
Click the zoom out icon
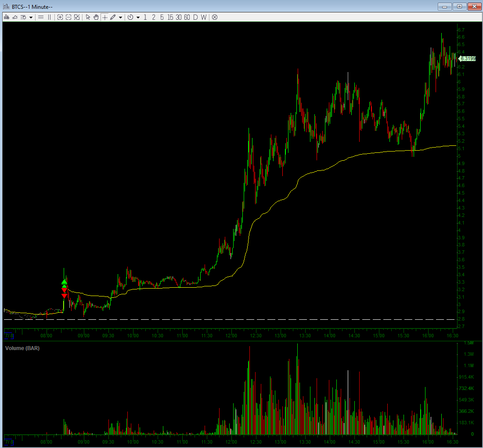[68, 17]
